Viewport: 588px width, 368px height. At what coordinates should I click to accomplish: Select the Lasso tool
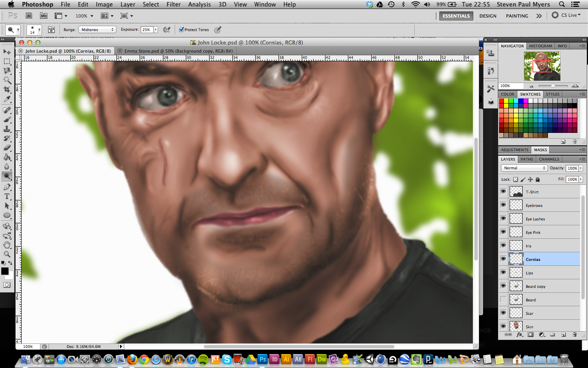pos(7,71)
